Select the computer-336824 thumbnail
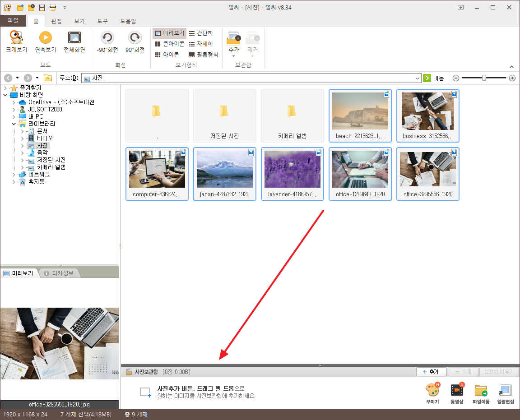The width and height of the screenshot is (520, 420). [157, 174]
